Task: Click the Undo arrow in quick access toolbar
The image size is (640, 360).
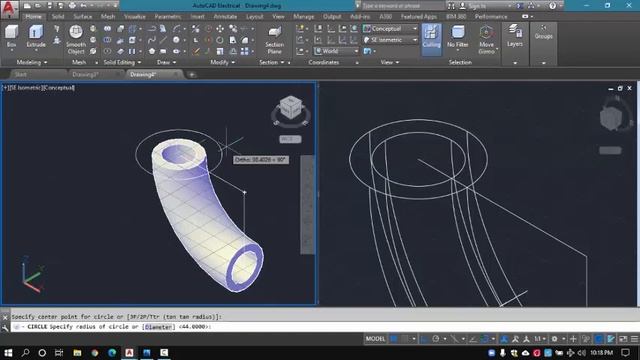Action: (x=83, y=5)
